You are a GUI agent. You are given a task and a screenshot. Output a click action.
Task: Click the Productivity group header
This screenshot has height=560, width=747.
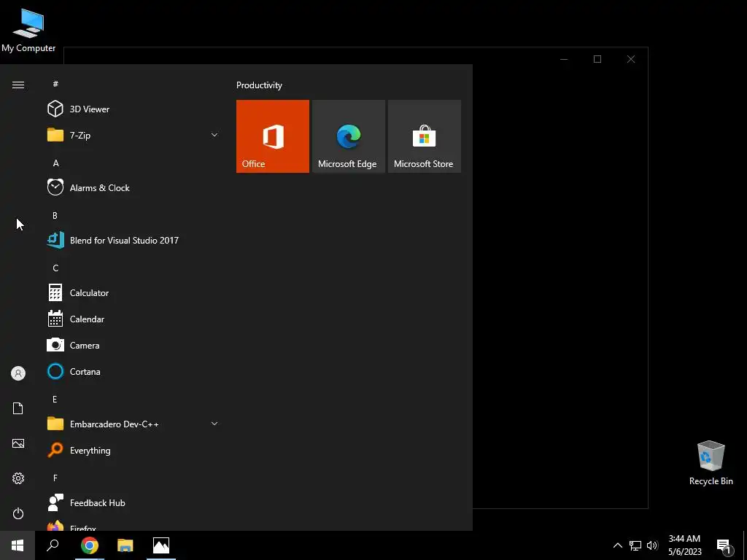click(259, 85)
